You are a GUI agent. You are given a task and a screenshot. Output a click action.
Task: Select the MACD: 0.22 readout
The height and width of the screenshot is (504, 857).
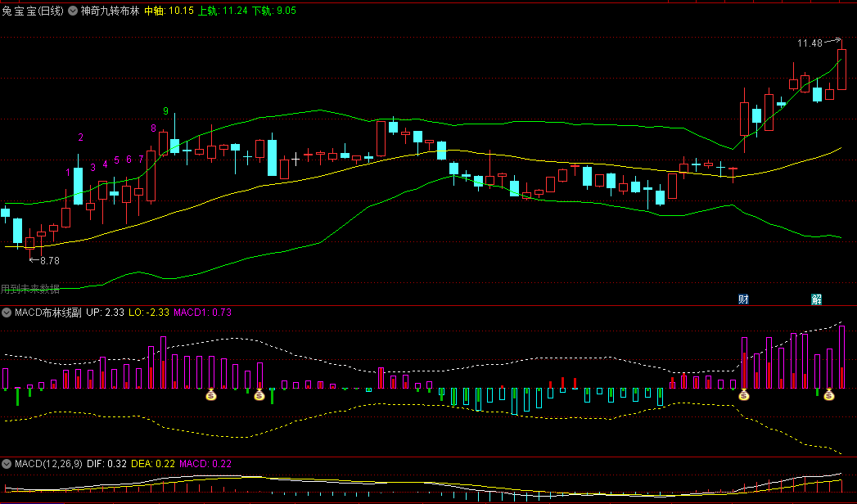[205, 464]
